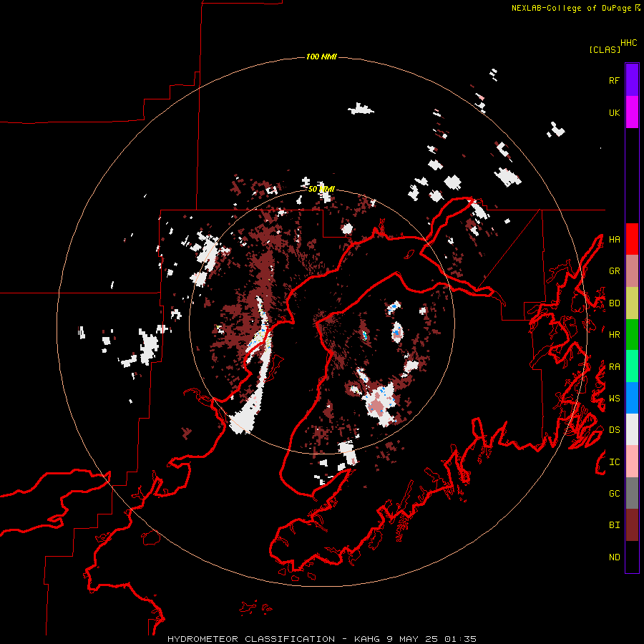Click the UK magenta color swatch
Screen dimensions: 644x644
(632, 112)
